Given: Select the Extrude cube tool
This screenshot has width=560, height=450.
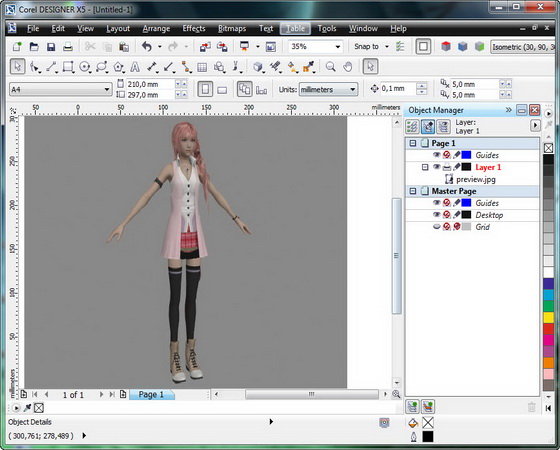Looking at the screenshot, I should click(x=258, y=66).
